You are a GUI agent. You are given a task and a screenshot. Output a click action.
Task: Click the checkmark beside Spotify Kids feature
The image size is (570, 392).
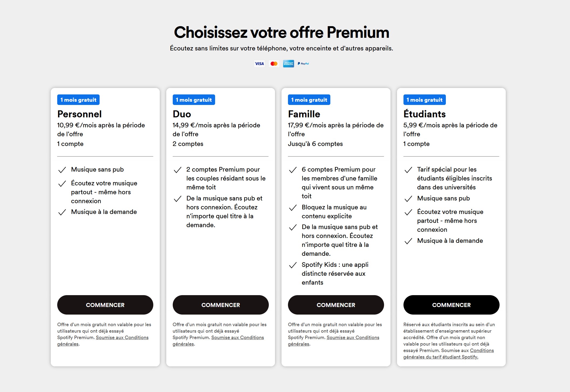pyautogui.click(x=293, y=265)
